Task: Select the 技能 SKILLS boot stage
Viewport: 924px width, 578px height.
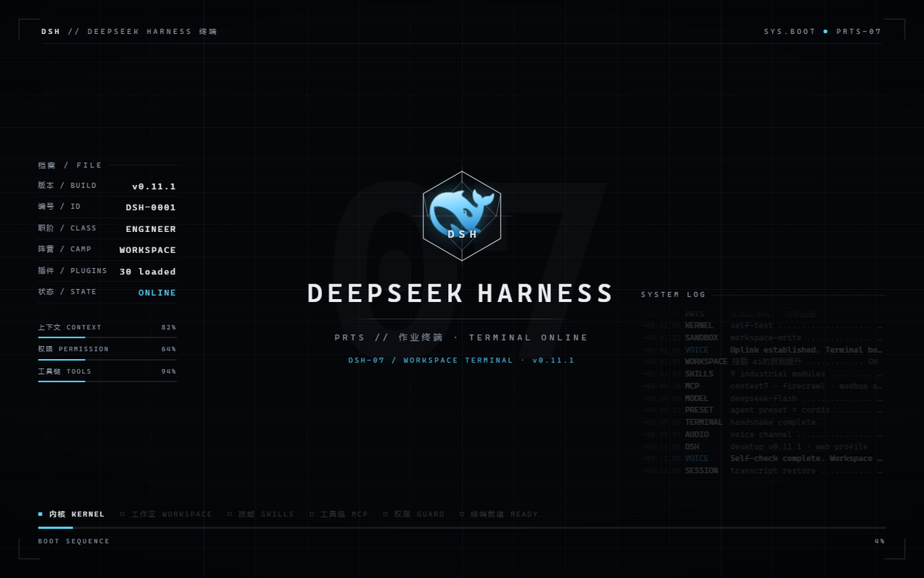Action: pyautogui.click(x=260, y=514)
